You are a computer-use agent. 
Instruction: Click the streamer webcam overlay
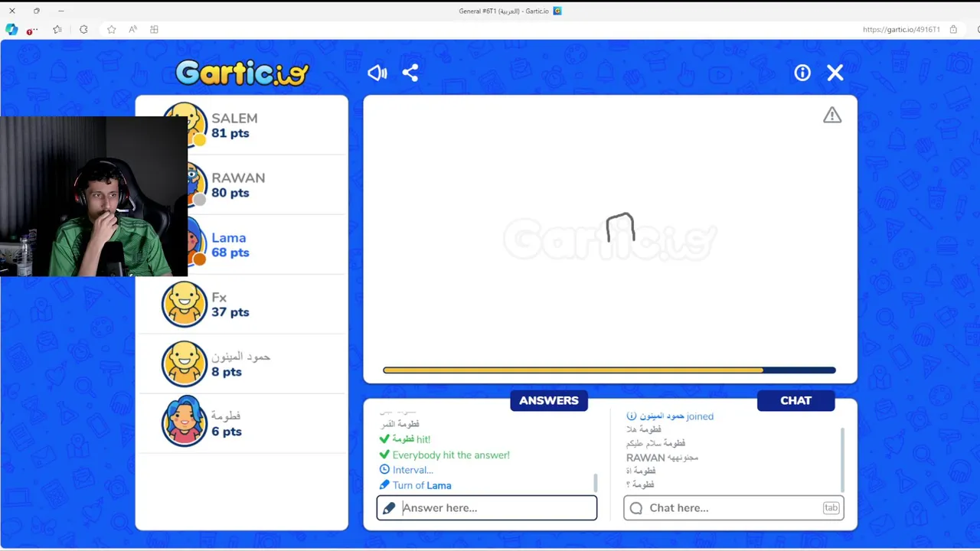pyautogui.click(x=93, y=197)
